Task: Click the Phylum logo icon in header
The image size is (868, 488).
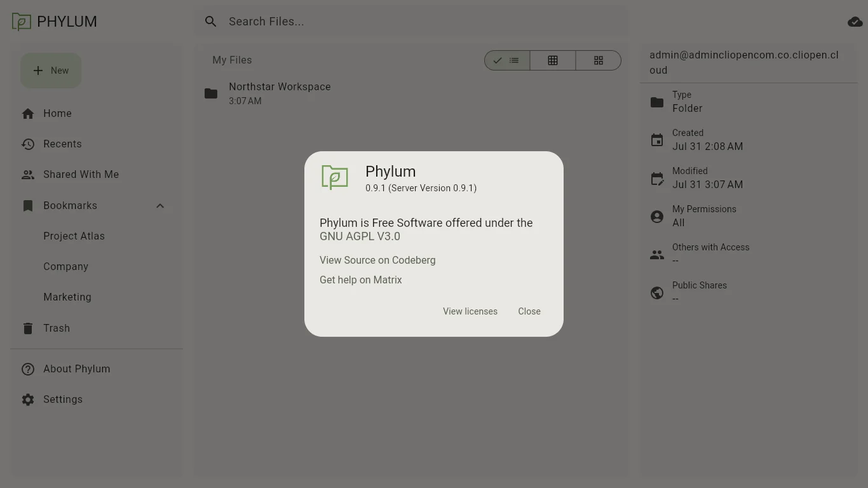Action: 21,22
